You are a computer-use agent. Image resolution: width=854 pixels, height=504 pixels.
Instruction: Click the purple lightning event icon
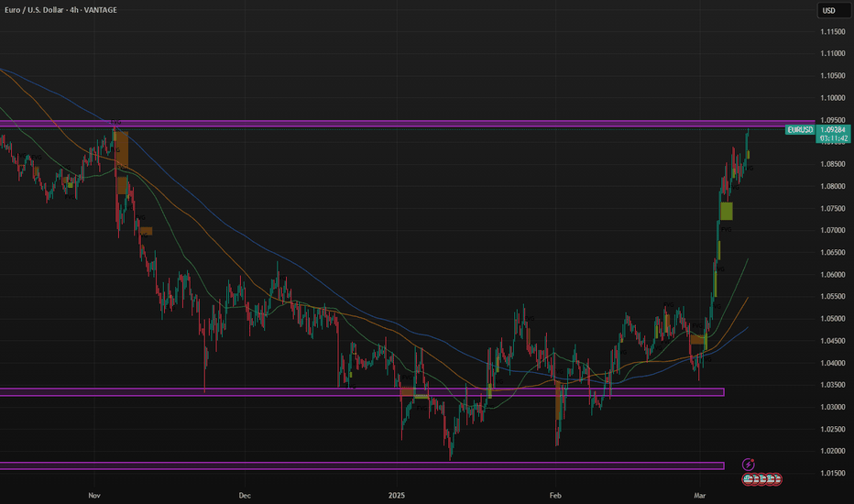pos(749,465)
